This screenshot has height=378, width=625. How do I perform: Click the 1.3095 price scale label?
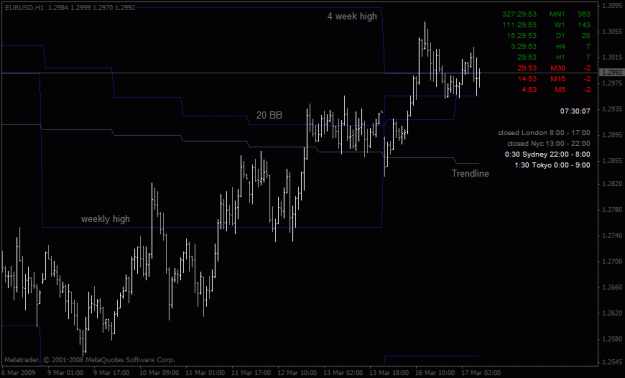[613, 6]
